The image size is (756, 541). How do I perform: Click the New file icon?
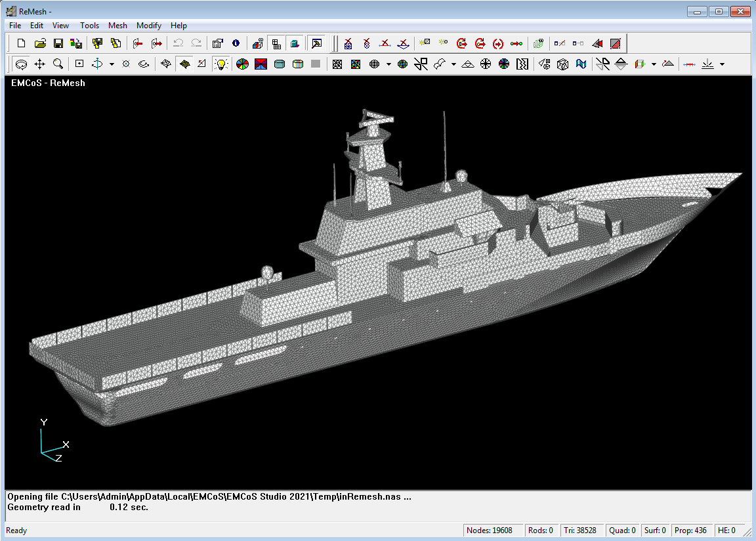(21, 44)
